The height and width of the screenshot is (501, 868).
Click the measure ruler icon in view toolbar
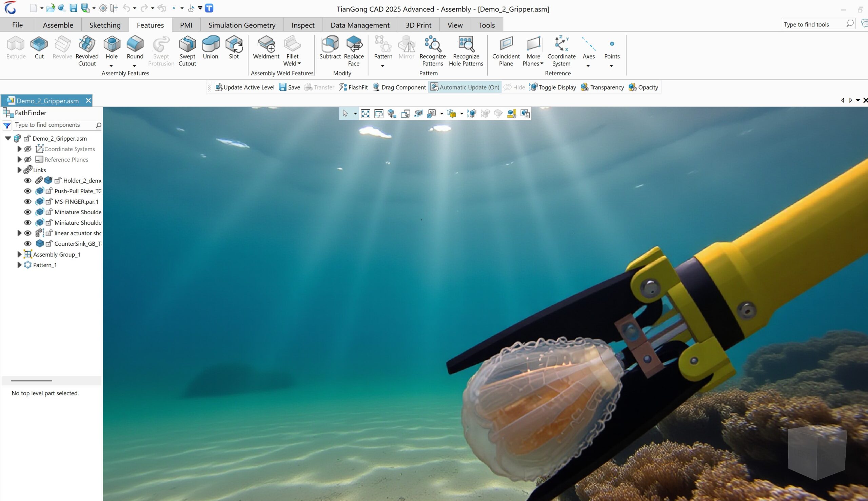tap(511, 114)
